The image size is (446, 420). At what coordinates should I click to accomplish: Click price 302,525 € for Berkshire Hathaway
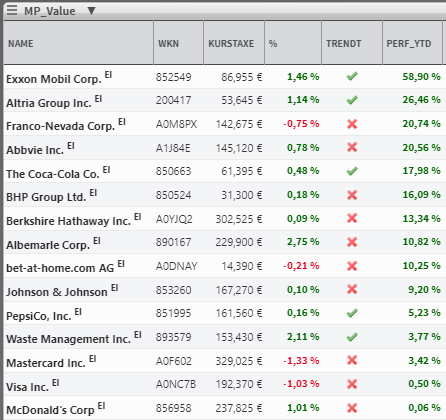[x=239, y=219]
